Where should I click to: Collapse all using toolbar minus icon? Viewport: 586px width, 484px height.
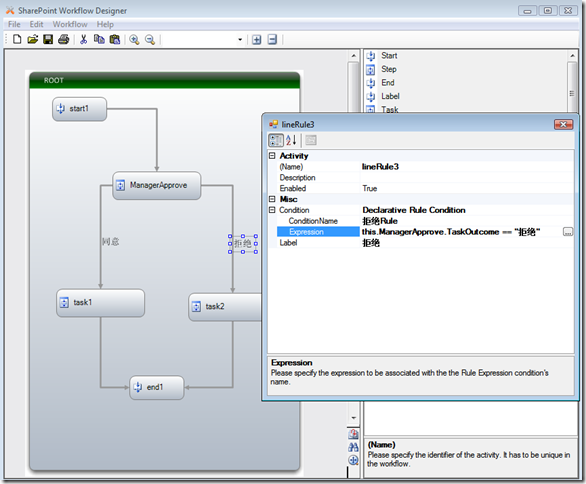click(272, 40)
